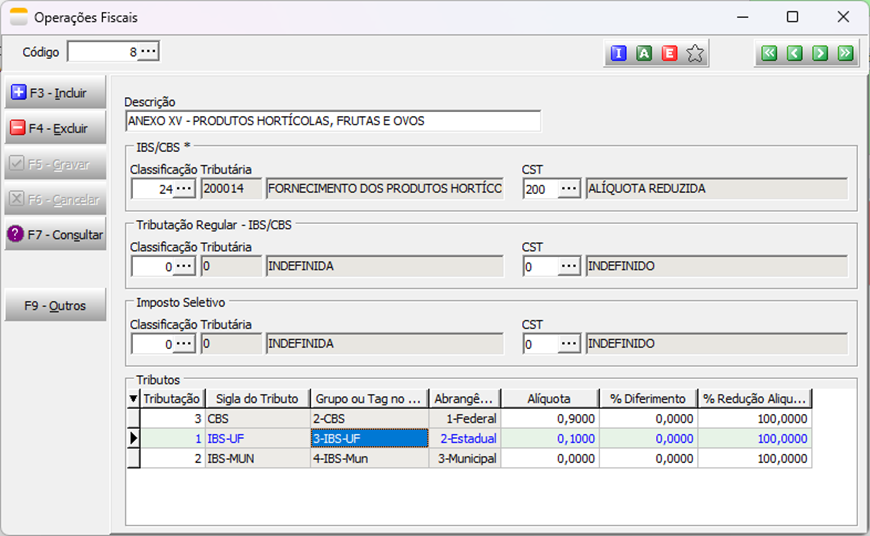Image resolution: width=870 pixels, height=536 pixels.
Task: Click in the Descrição text field
Action: click(332, 121)
